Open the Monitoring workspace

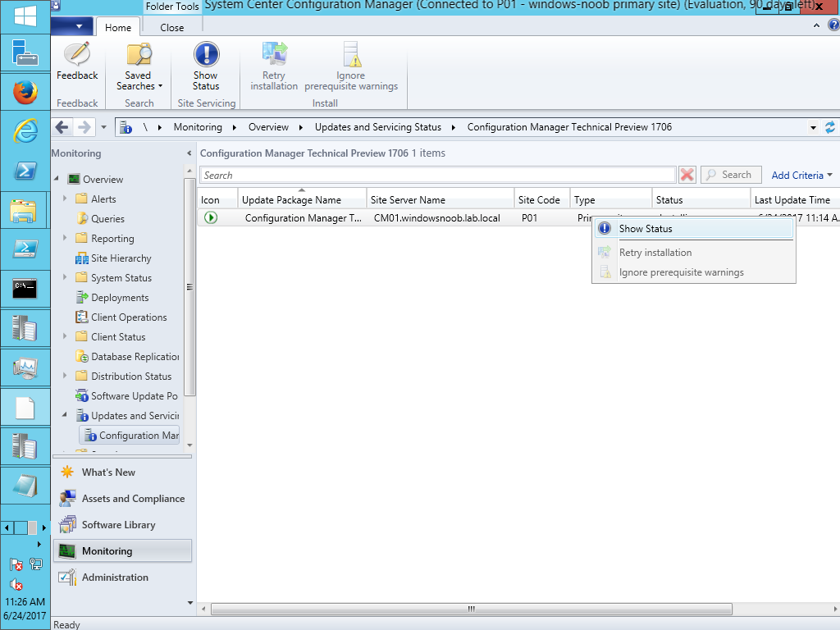(123, 550)
